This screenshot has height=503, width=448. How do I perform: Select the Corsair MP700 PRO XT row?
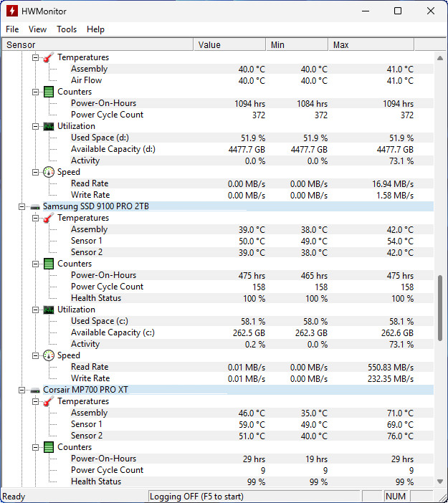click(x=238, y=390)
